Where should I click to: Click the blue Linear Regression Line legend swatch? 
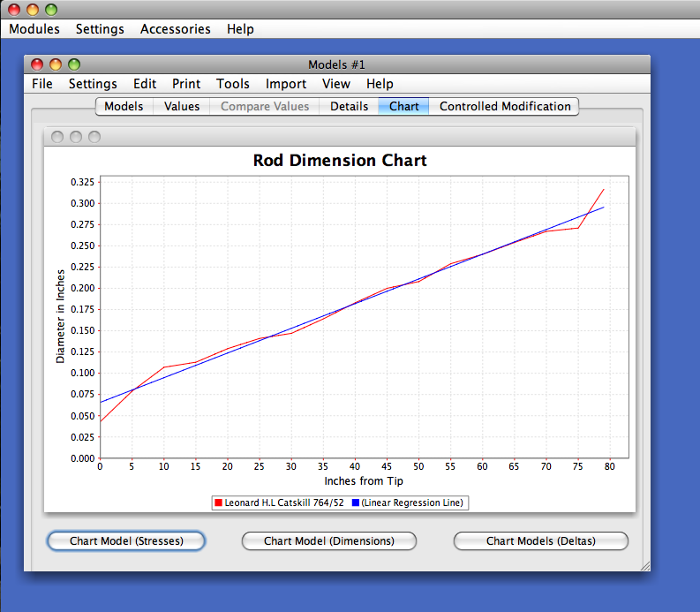[x=356, y=502]
